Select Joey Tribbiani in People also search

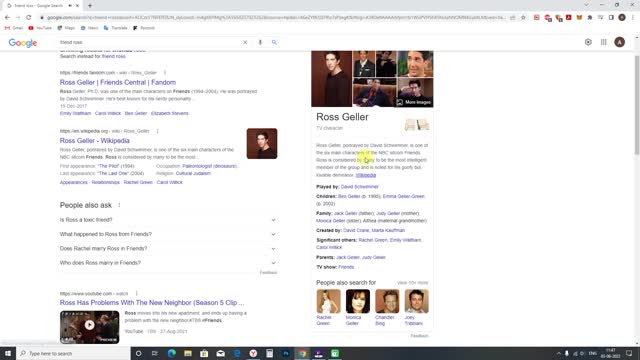coord(416,308)
